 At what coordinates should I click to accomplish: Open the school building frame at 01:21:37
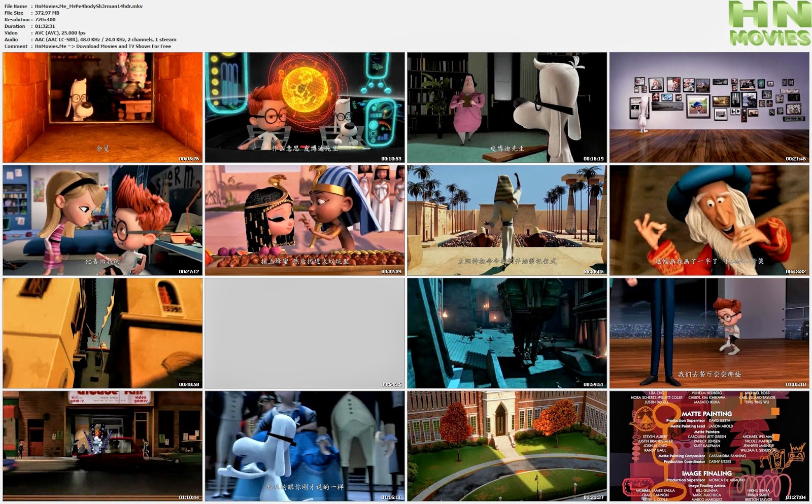507,446
